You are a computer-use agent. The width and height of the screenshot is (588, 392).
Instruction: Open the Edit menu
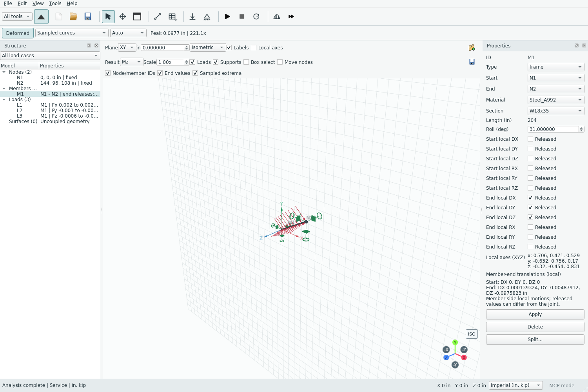point(22,4)
